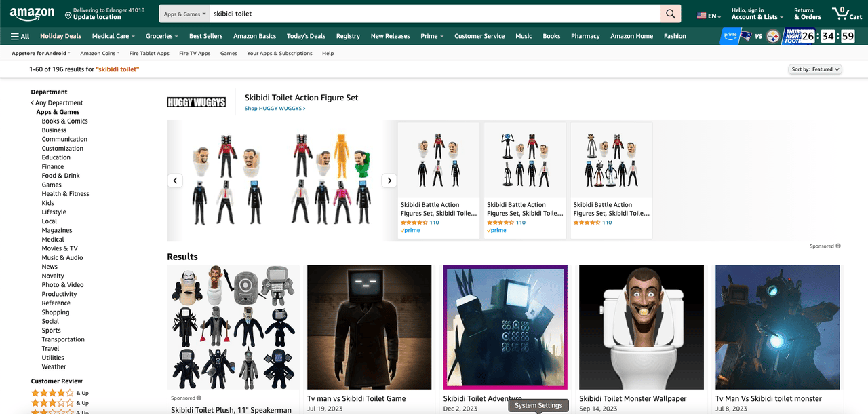Select Photo & Video department

(63, 285)
